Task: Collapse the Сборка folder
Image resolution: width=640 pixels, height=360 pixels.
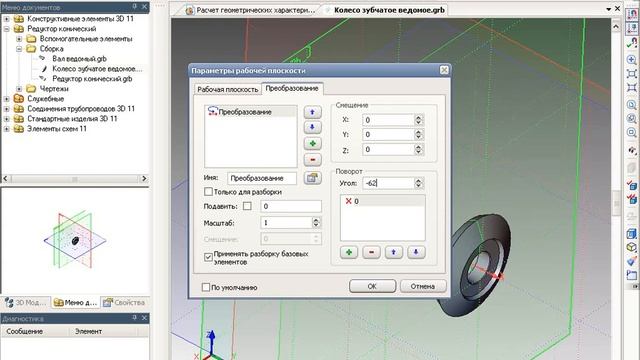Action: (19, 49)
